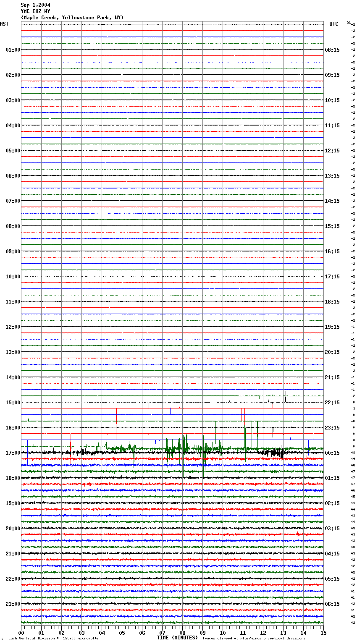Click the 04:15 UTC time label
Image resolution: width=357 pixels, height=644 pixels.
tap(332, 554)
